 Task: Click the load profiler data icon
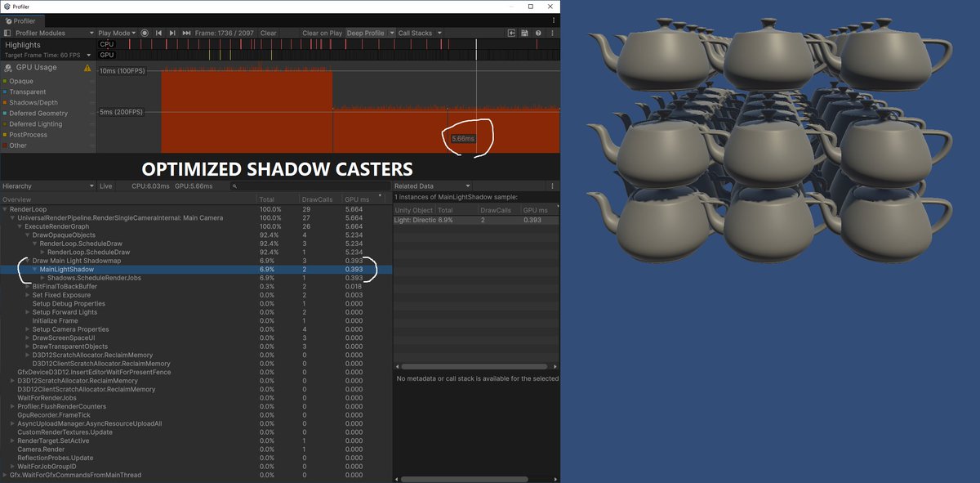point(511,33)
